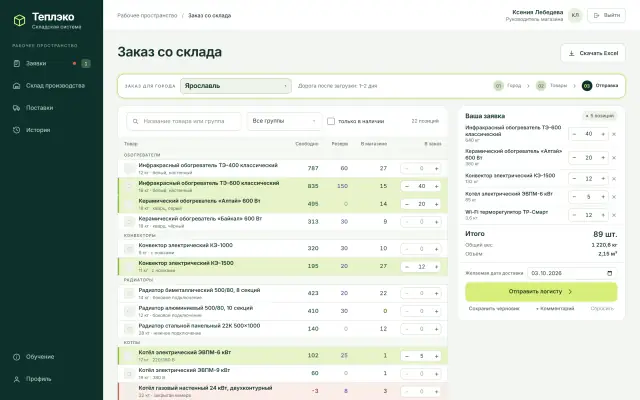Decrease quantity in Алтай 600 Вт table row
This screenshot has height=400, width=640.
407,204
